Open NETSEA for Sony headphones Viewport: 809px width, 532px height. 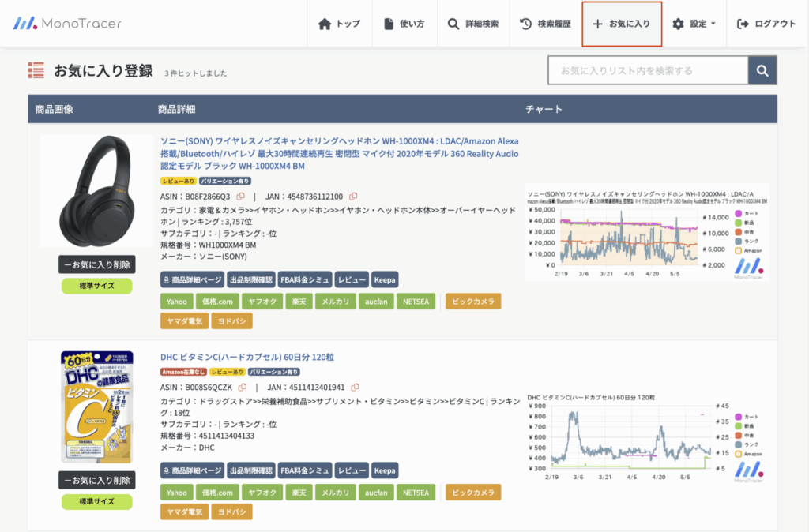click(416, 302)
